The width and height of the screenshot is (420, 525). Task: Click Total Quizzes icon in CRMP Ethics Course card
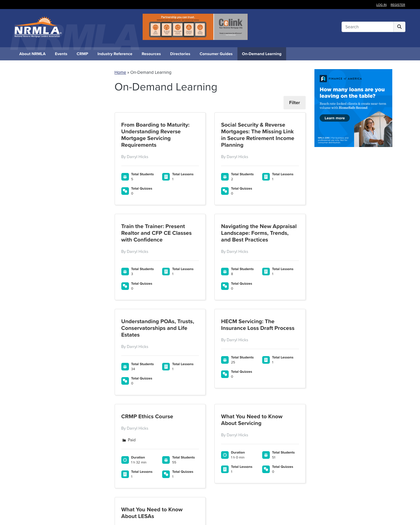pos(166,474)
